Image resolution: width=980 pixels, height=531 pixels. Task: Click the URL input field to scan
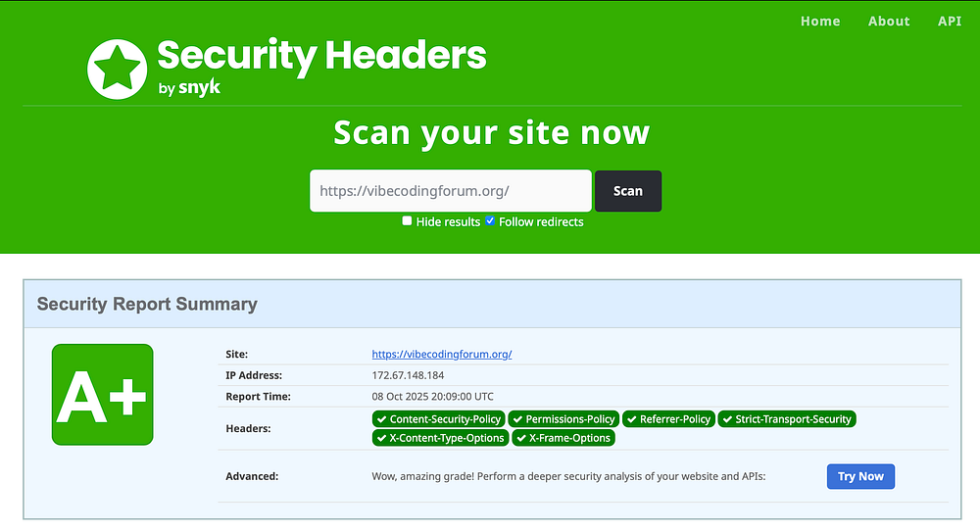[x=451, y=190]
